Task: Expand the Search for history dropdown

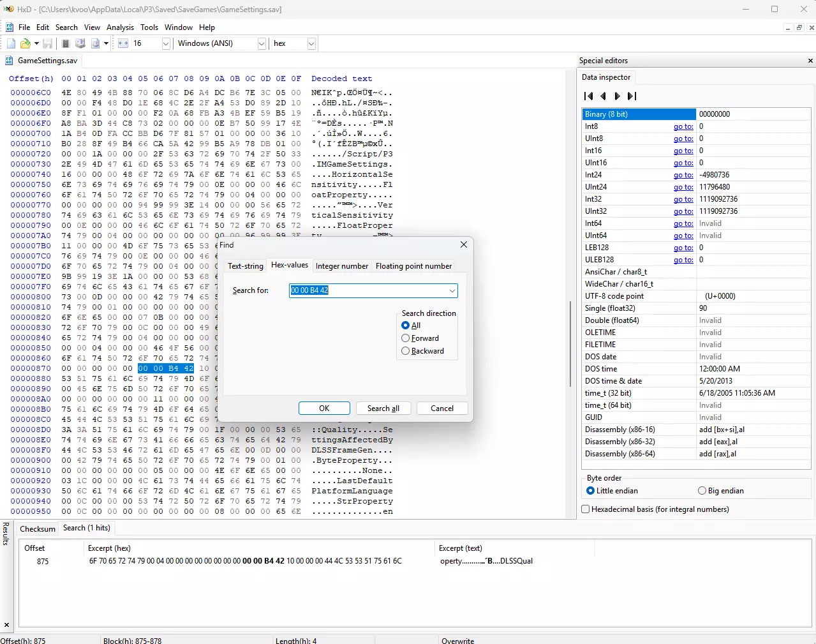Action: [452, 290]
